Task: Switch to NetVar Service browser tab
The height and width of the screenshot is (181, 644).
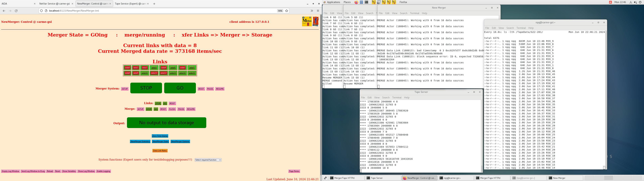Action: click(x=55, y=4)
